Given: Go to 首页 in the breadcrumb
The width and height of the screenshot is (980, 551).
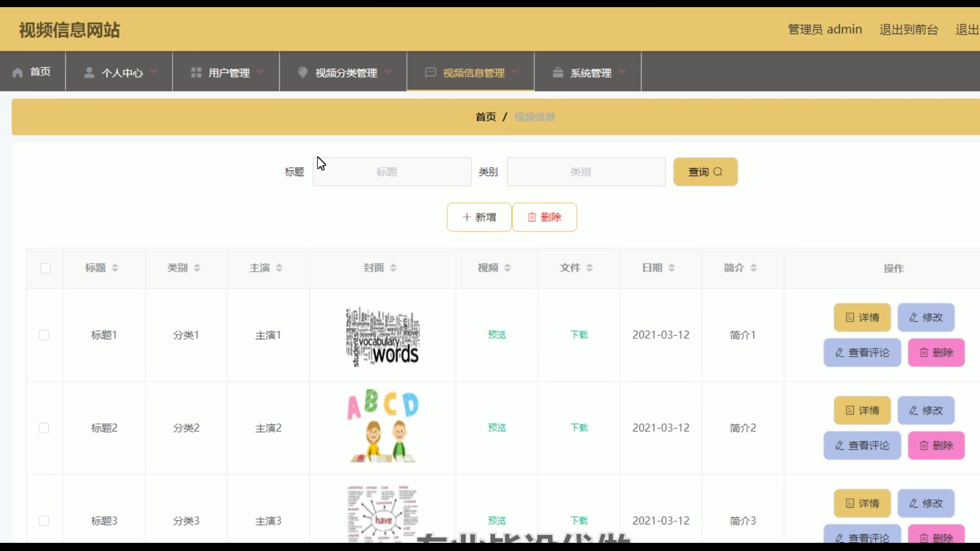Looking at the screenshot, I should (x=485, y=117).
